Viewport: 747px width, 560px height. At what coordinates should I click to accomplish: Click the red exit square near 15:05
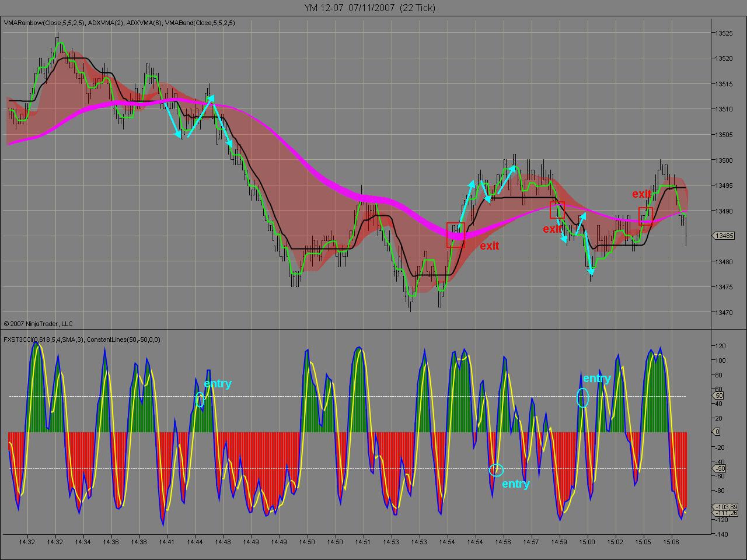[645, 216]
